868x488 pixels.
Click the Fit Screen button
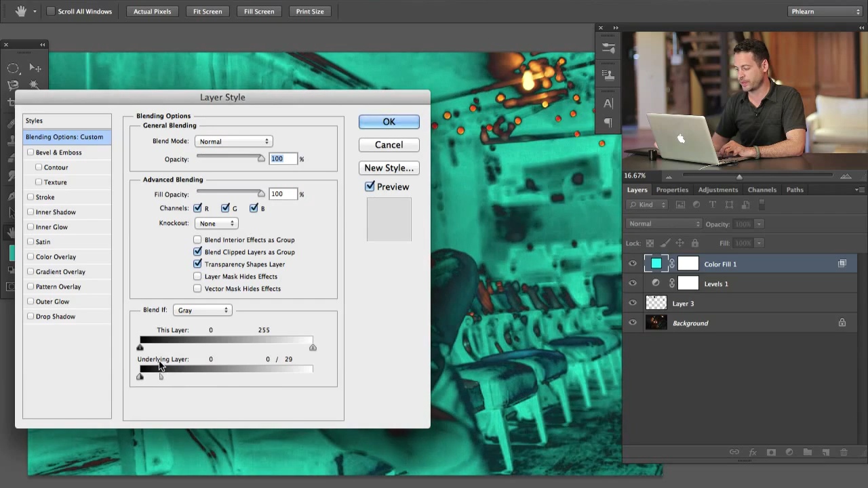(208, 12)
